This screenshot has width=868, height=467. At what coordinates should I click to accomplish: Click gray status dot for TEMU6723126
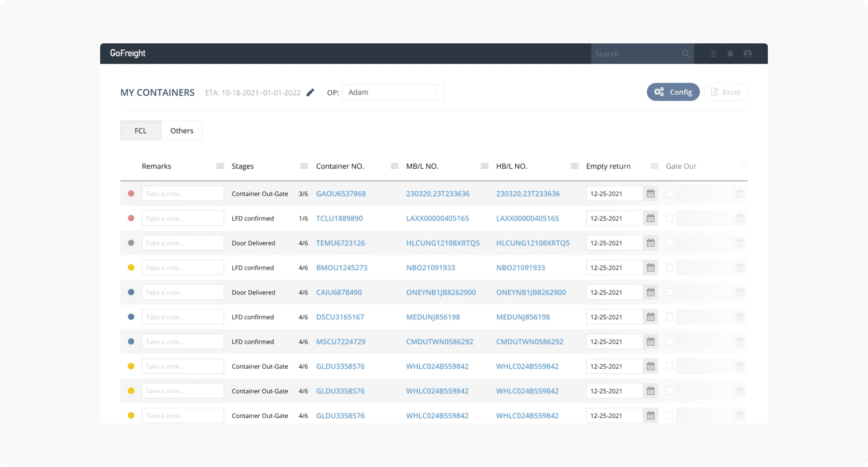click(131, 243)
